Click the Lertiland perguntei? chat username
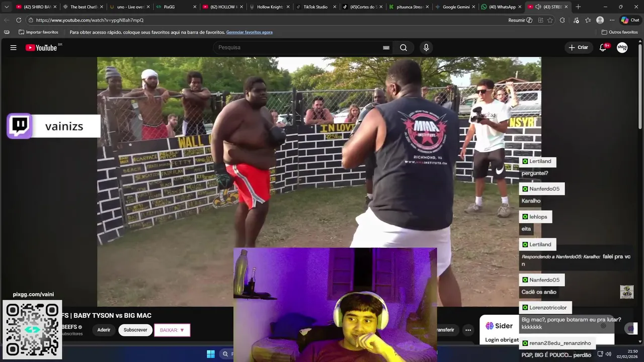Screen dimensions: 644x362 [x=540, y=161]
